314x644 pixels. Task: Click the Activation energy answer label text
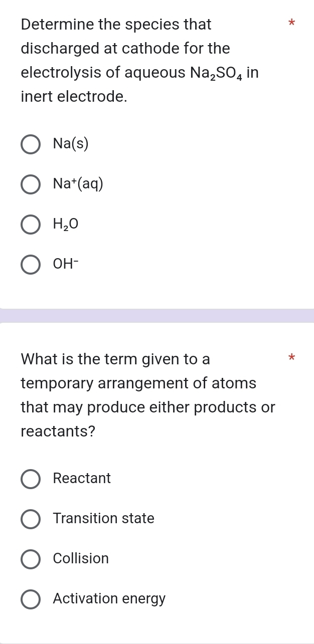point(109,598)
